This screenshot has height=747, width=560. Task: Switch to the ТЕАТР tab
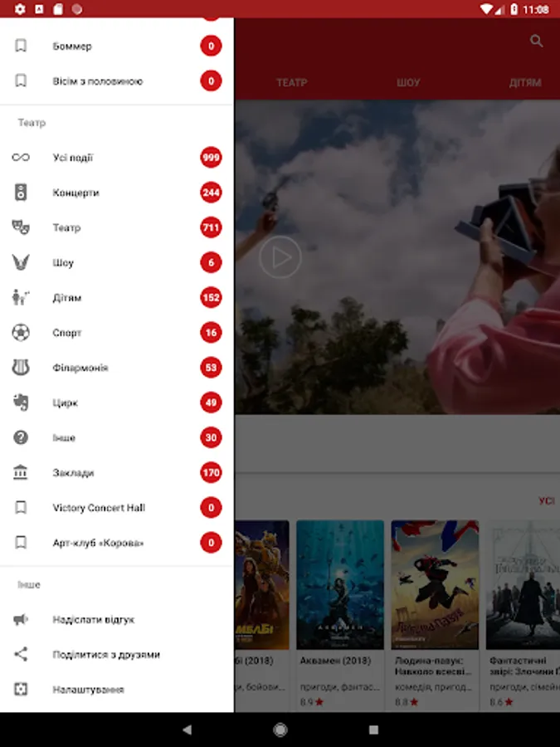(x=291, y=83)
